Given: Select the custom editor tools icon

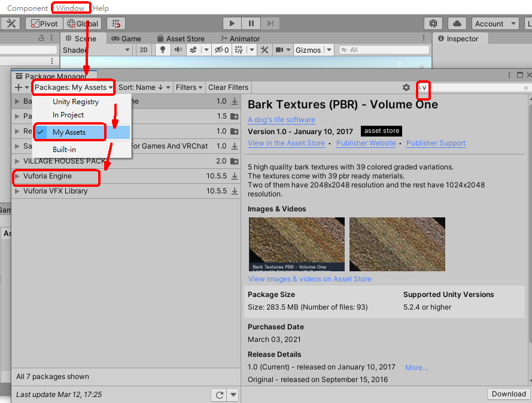Looking at the screenshot, I should pos(11,23).
